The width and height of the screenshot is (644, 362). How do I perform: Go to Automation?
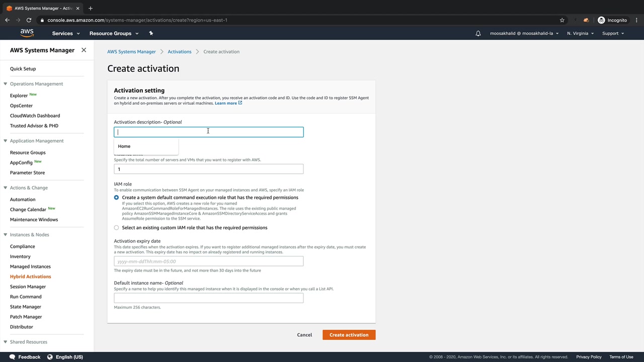(x=23, y=200)
